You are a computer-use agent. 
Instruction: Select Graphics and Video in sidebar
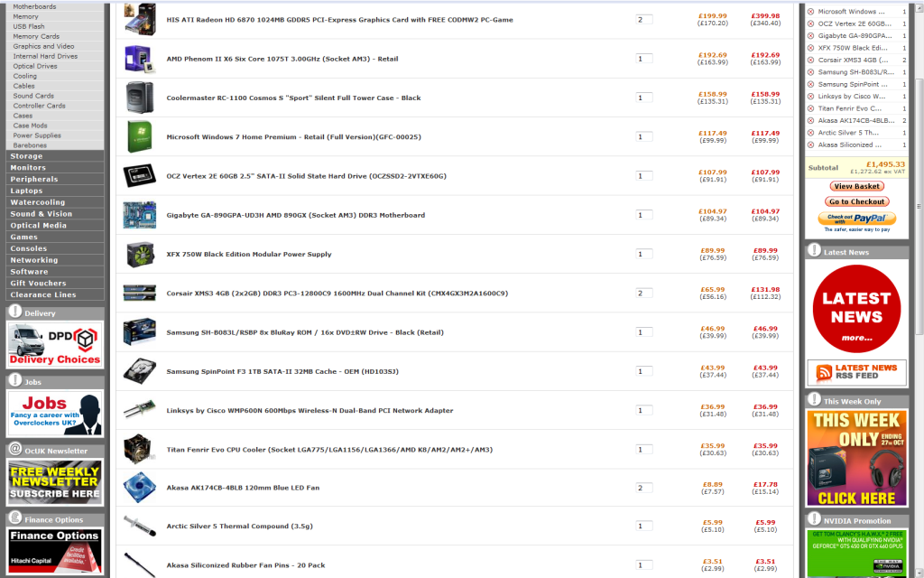(x=43, y=46)
